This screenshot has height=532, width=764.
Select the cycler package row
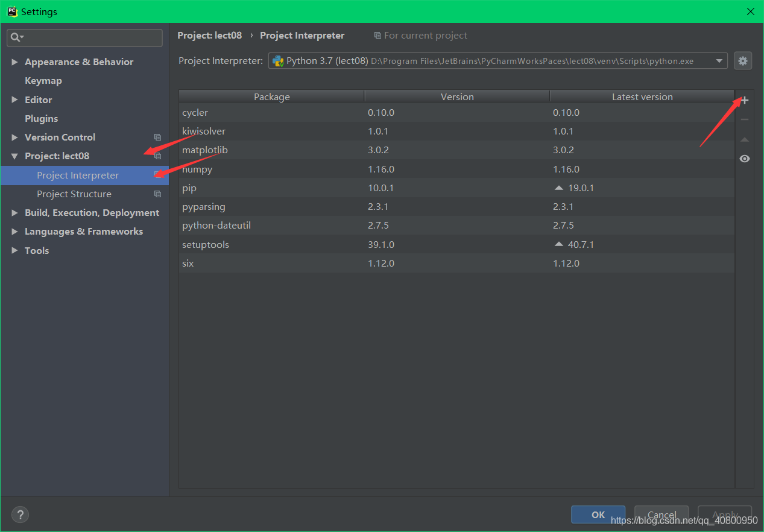point(456,113)
